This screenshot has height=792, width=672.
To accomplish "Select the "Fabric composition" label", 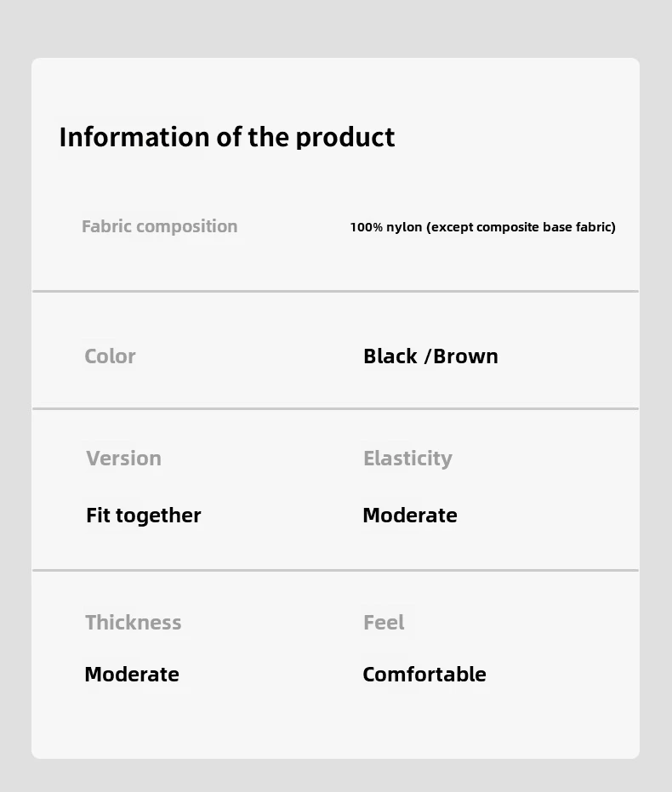I will 159,226.
